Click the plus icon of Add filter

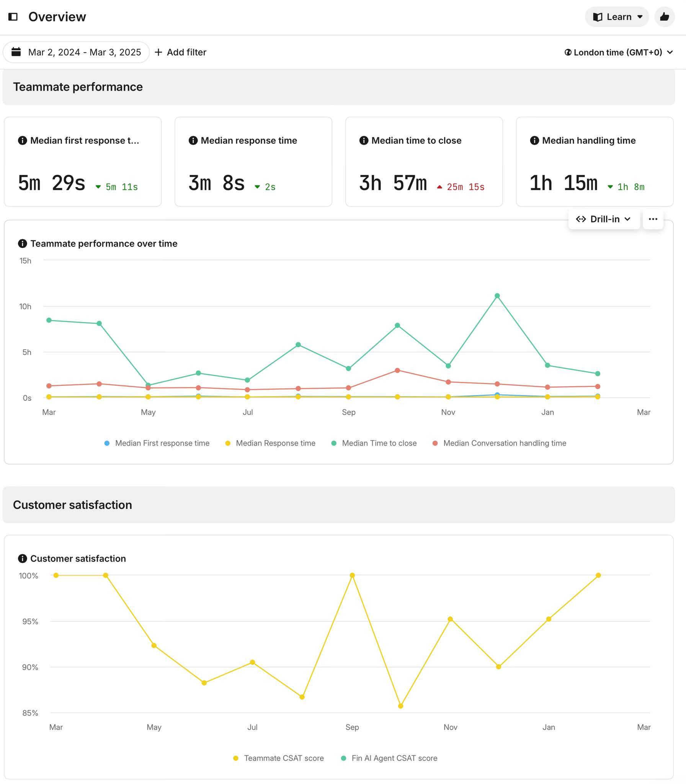[158, 52]
